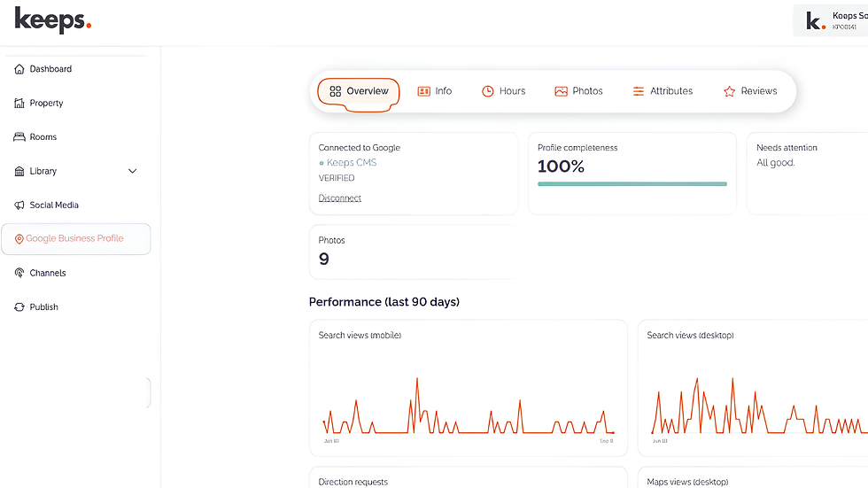
Task: Go to the Attributes tab
Action: point(663,91)
